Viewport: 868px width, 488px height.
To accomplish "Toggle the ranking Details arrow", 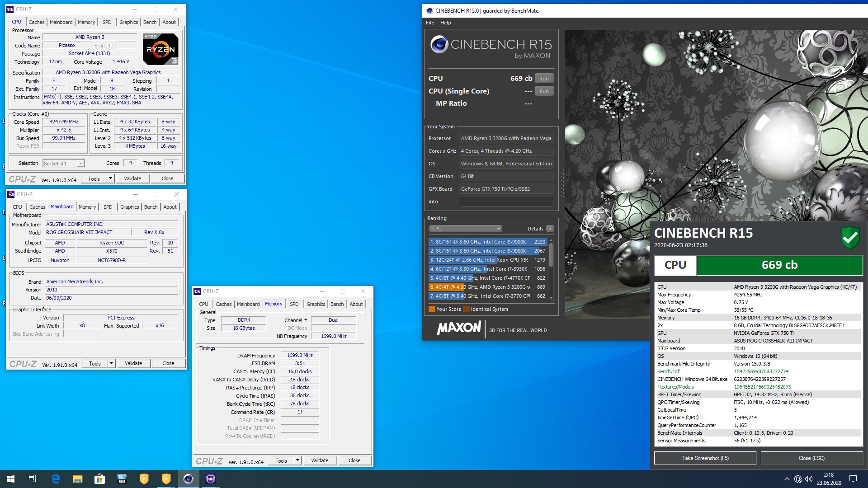I will coord(550,229).
